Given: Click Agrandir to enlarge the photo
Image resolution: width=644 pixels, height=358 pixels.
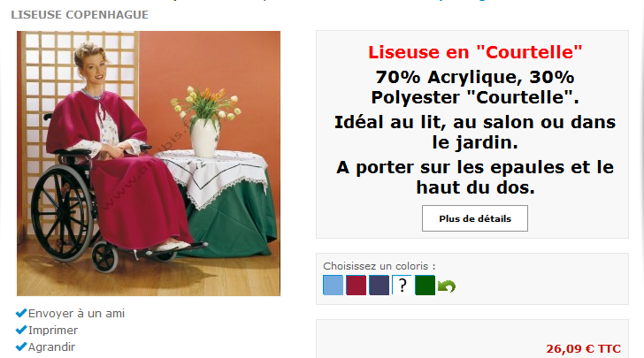Looking at the screenshot, I should (x=51, y=347).
